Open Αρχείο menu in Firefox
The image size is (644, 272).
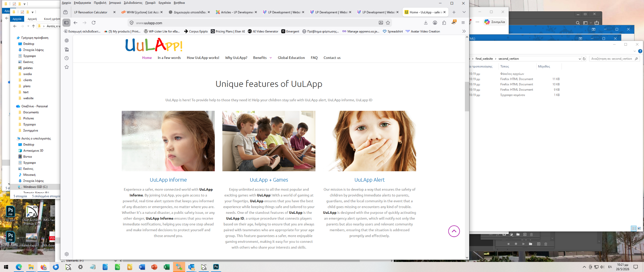(66, 3)
